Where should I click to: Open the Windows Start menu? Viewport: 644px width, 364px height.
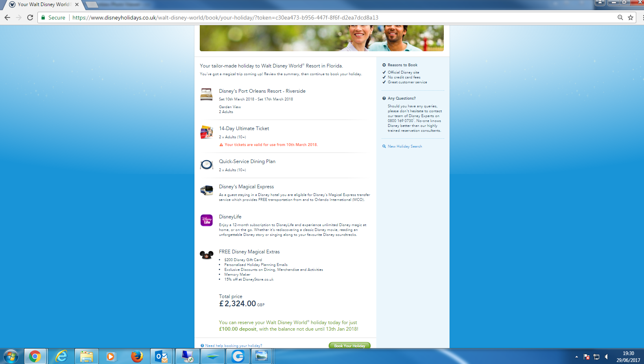(11, 357)
